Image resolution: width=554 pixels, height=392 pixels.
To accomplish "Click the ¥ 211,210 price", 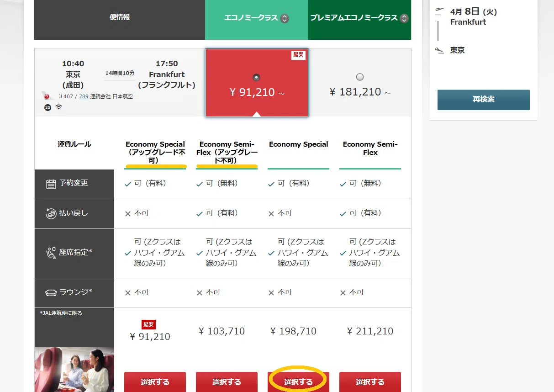I will coord(370,331).
